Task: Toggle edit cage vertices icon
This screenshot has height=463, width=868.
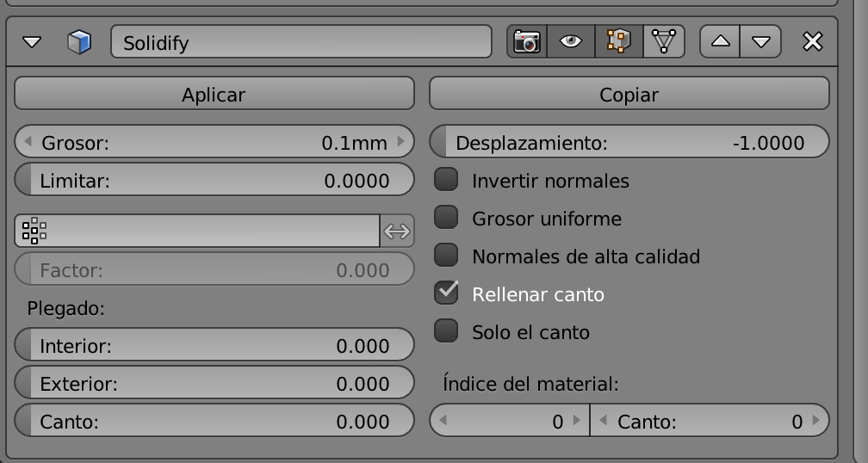Action: [x=663, y=41]
